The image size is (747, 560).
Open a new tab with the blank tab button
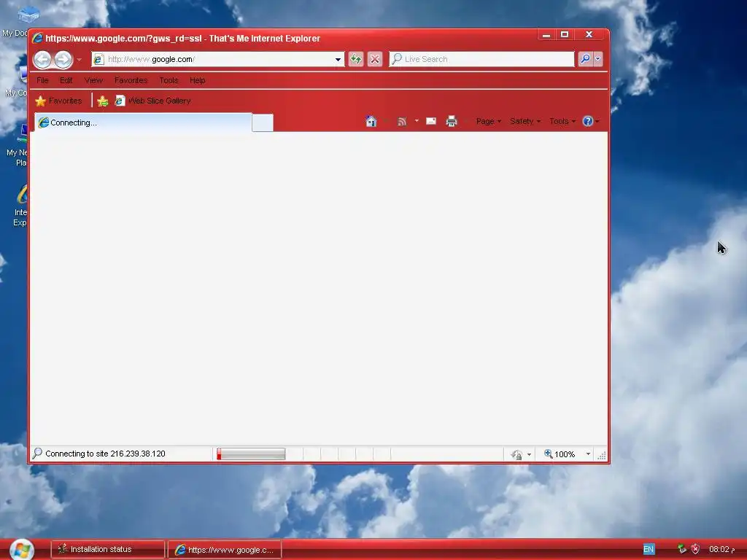263,122
